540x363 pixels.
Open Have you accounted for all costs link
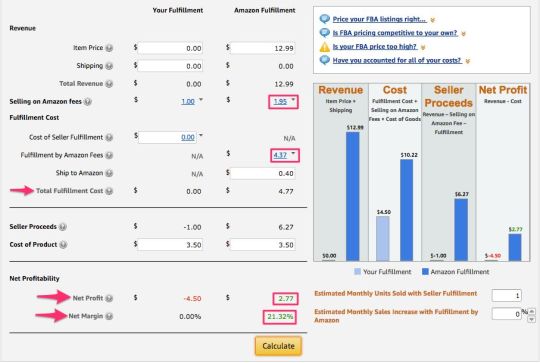397,61
